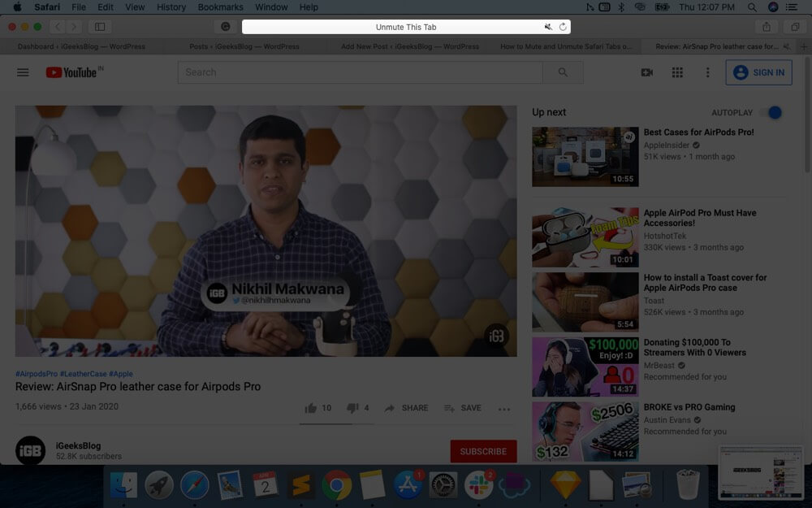
Task: Add a new tab with the plus icon
Action: 804,46
